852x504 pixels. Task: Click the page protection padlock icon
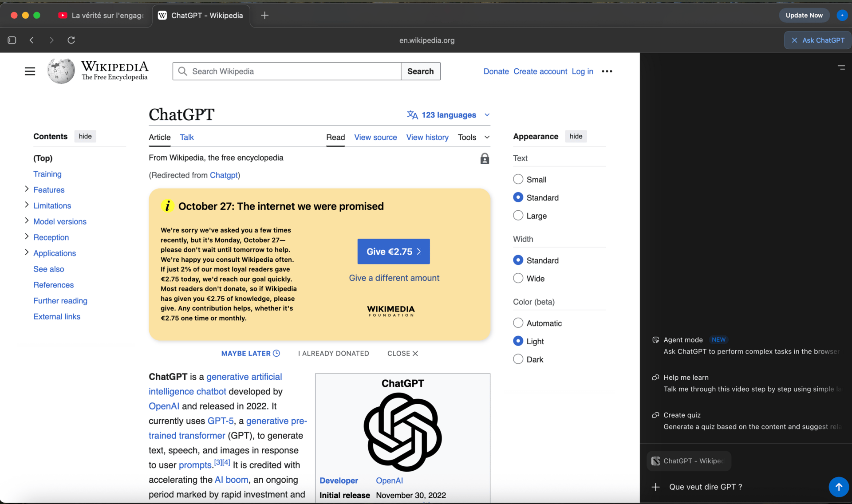[x=485, y=159]
